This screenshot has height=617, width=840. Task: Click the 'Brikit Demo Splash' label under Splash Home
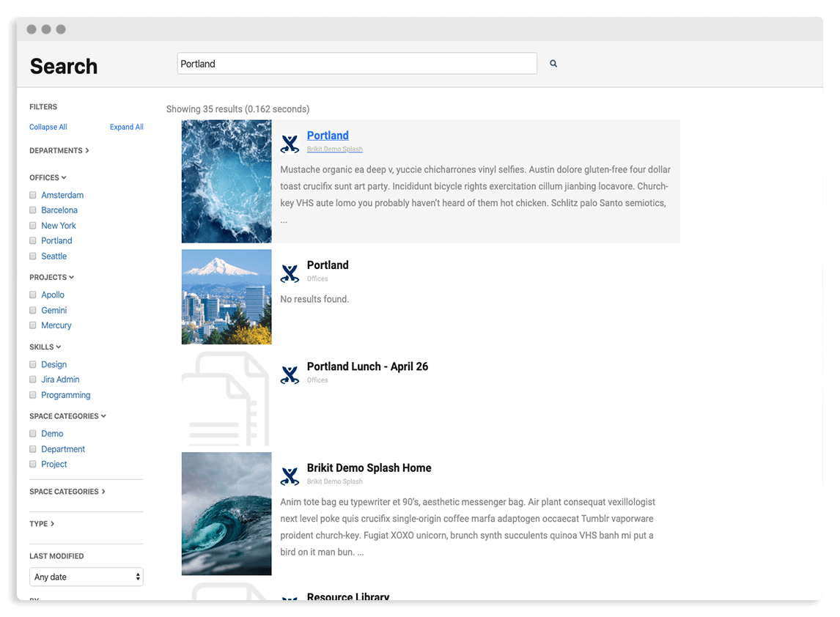335,481
